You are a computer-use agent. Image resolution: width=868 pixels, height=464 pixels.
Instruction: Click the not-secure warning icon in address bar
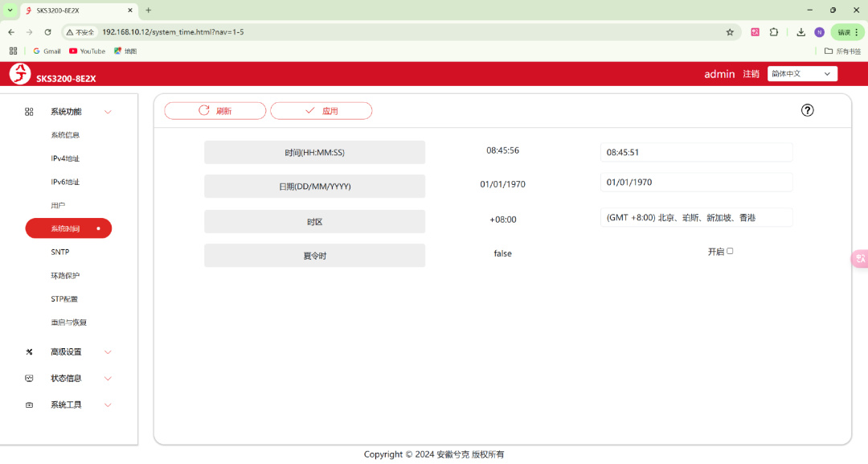70,32
